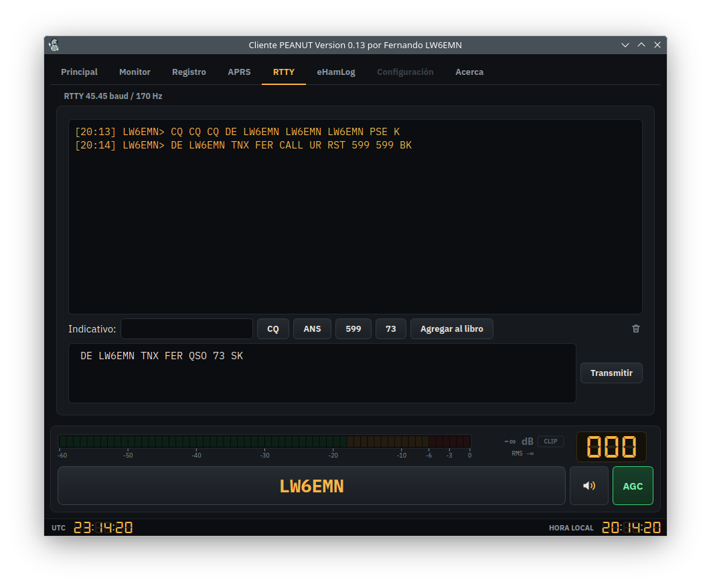Click the dB level readout
The width and height of the screenshot is (711, 588).
518,442
